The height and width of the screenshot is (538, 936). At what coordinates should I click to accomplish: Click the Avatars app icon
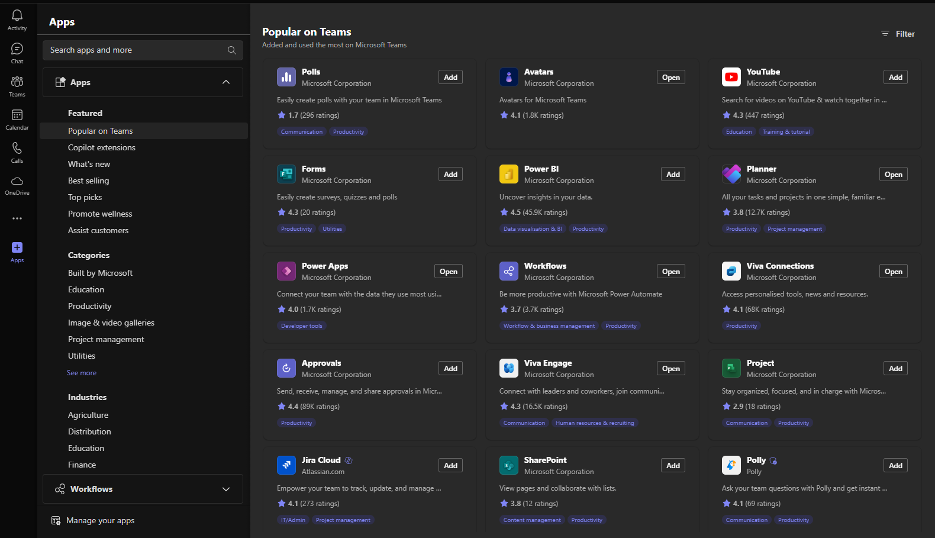509,77
